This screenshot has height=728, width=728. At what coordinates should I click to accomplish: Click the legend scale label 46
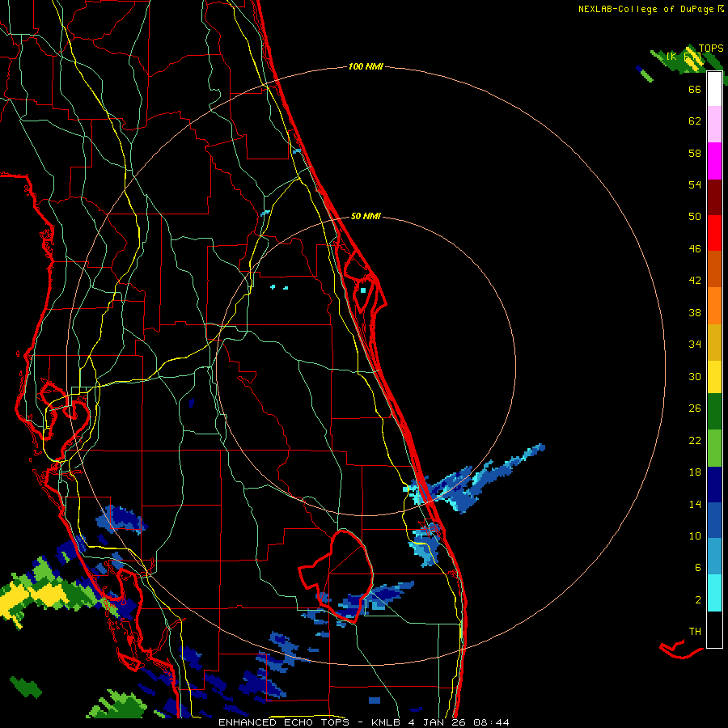tap(695, 249)
